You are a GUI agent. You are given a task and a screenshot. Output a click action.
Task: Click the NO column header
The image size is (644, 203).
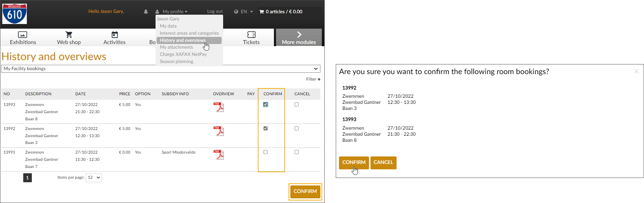(7, 94)
